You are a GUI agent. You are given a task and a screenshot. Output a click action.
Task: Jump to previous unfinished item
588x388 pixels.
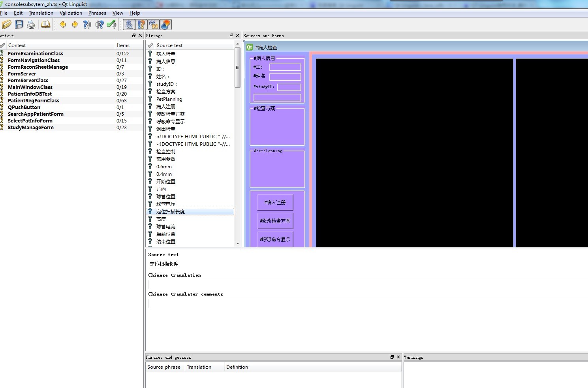pyautogui.click(x=87, y=25)
